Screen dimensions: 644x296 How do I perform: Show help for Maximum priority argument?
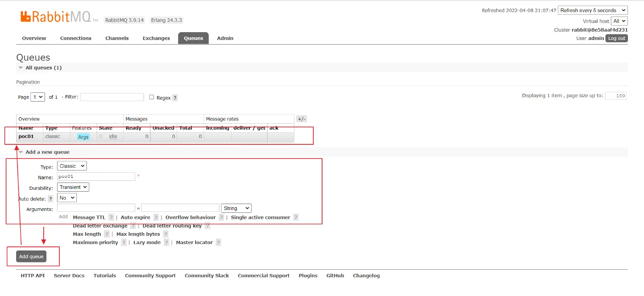click(x=124, y=242)
